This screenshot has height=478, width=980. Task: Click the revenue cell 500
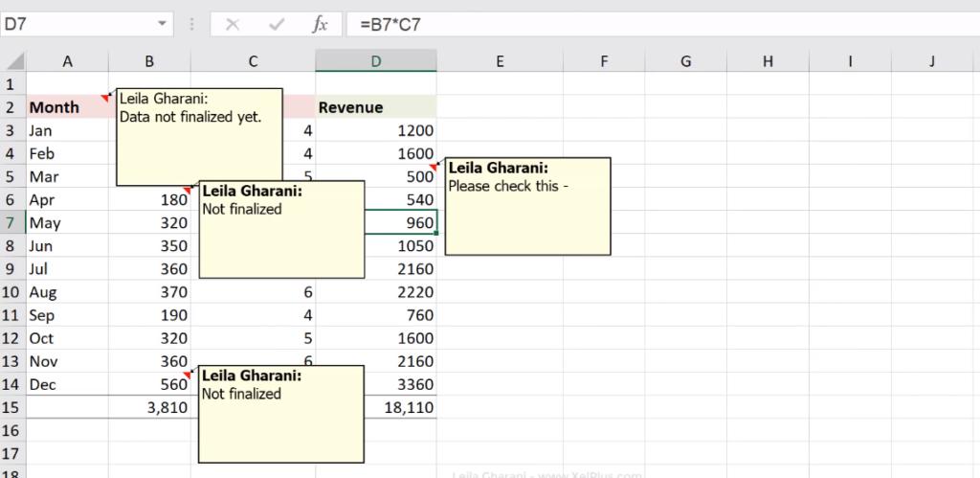(376, 176)
